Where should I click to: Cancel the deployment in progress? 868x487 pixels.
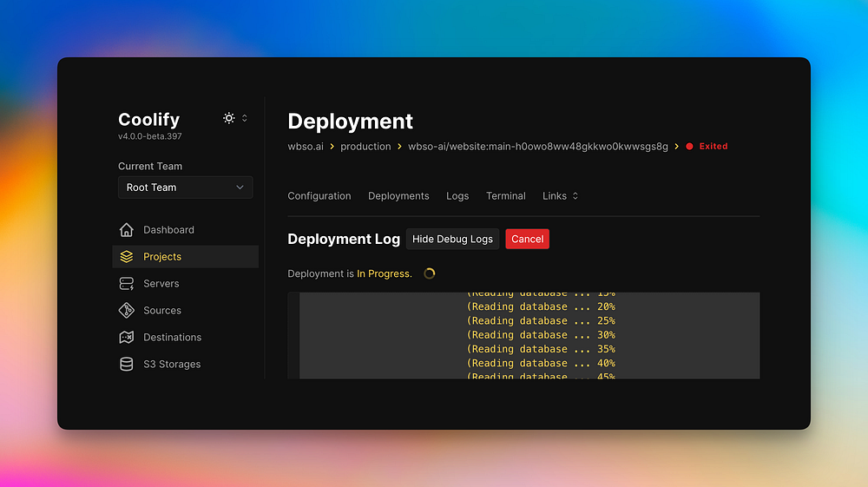pos(527,239)
